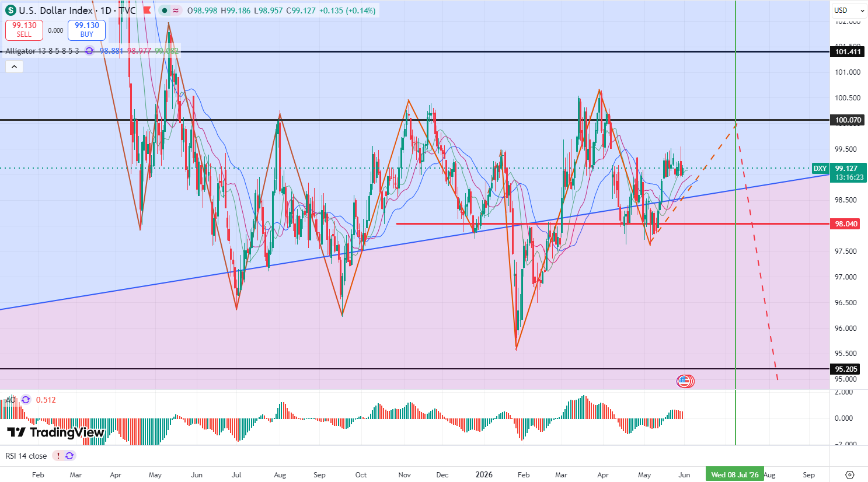Click the green market status dot
The image size is (868, 482).
click(x=165, y=11)
